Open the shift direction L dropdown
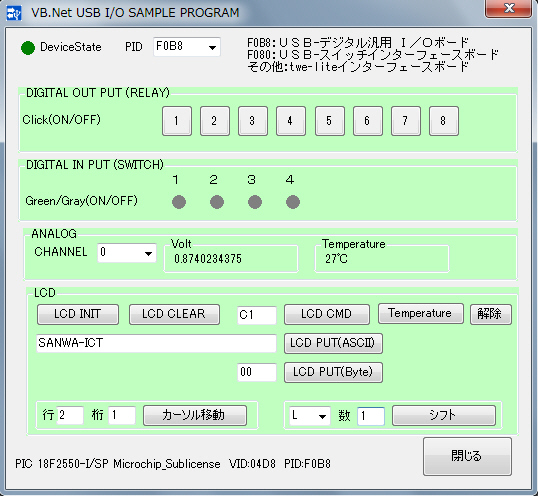The width and height of the screenshot is (538, 496). point(310,416)
